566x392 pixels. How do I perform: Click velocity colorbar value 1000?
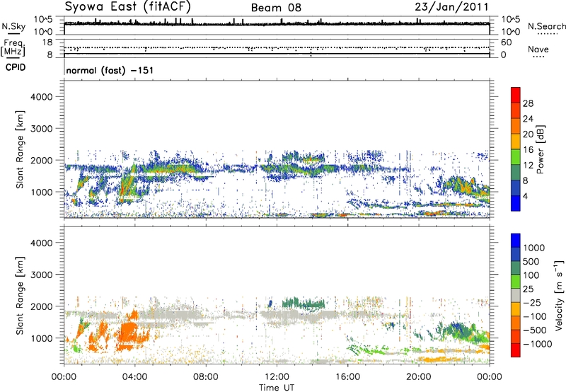(x=533, y=248)
